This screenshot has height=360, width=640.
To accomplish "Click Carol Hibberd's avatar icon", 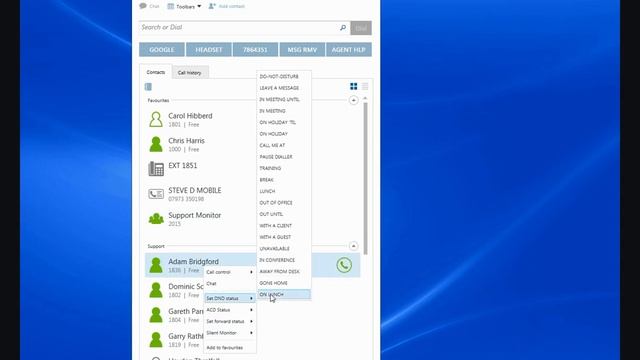I will [x=156, y=119].
